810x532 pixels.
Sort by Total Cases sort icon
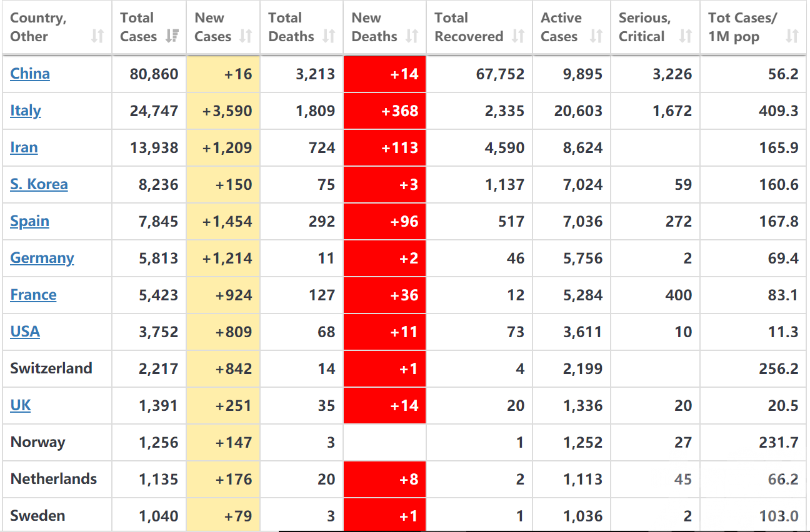[x=172, y=36]
